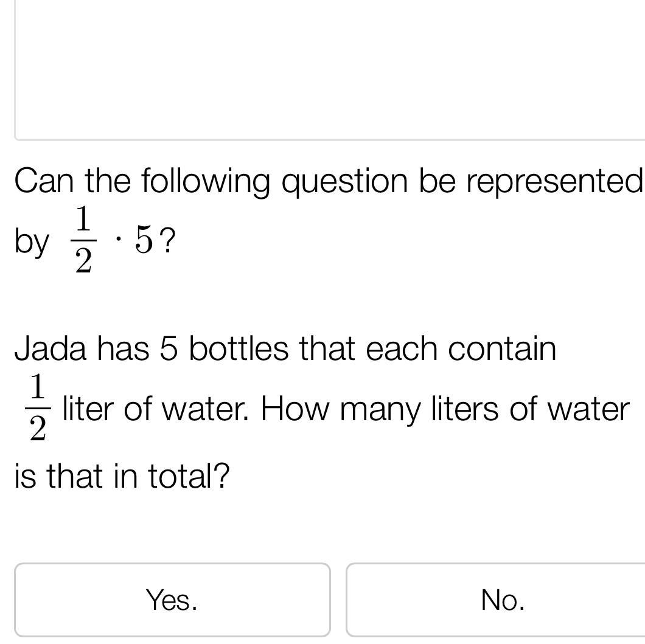Image resolution: width=645 pixels, height=644 pixels.
Task: Click the word "following" in the prompt
Action: click(x=205, y=181)
